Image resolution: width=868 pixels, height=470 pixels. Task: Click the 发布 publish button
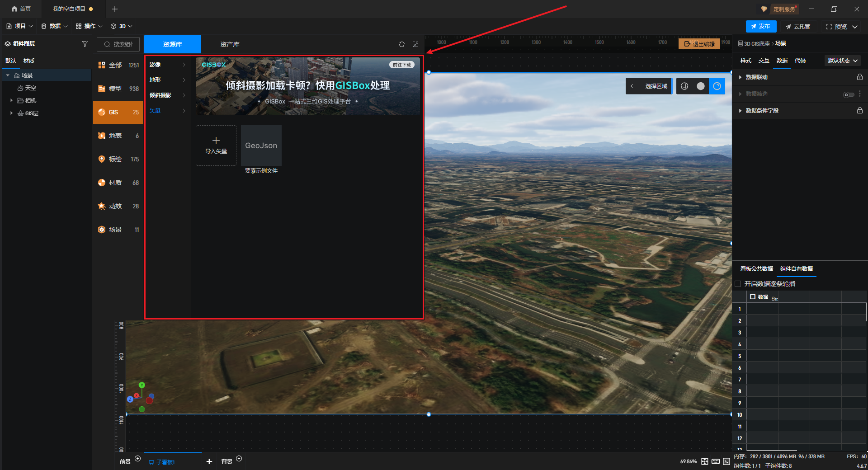(761, 27)
